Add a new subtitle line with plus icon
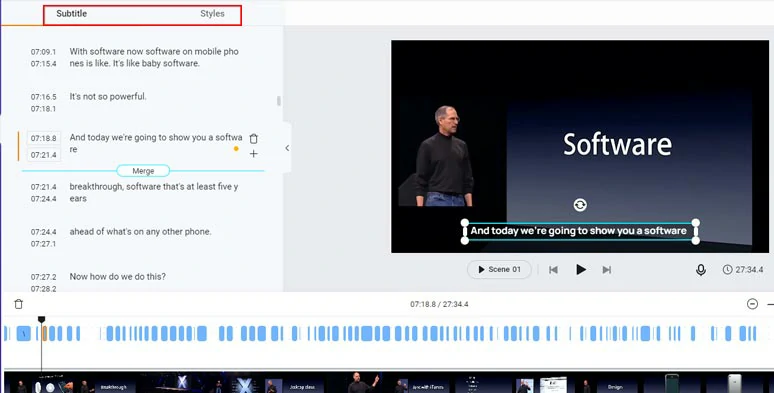Screen dimensions: 774x393 pos(253,154)
